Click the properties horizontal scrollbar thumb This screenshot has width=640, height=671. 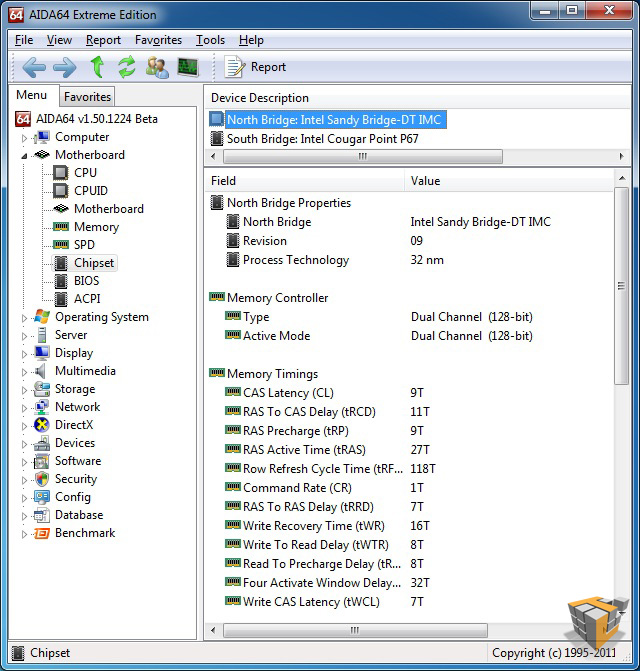tap(355, 630)
